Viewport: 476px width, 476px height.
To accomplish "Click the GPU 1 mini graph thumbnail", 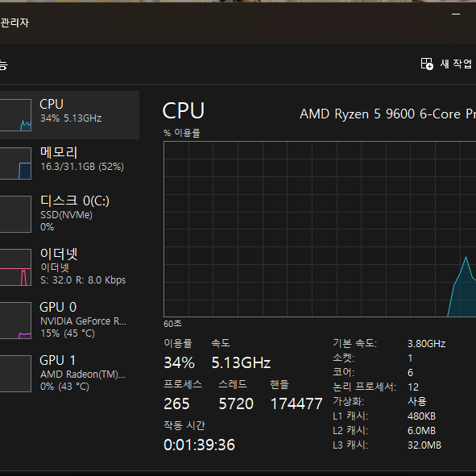I will [x=15, y=374].
